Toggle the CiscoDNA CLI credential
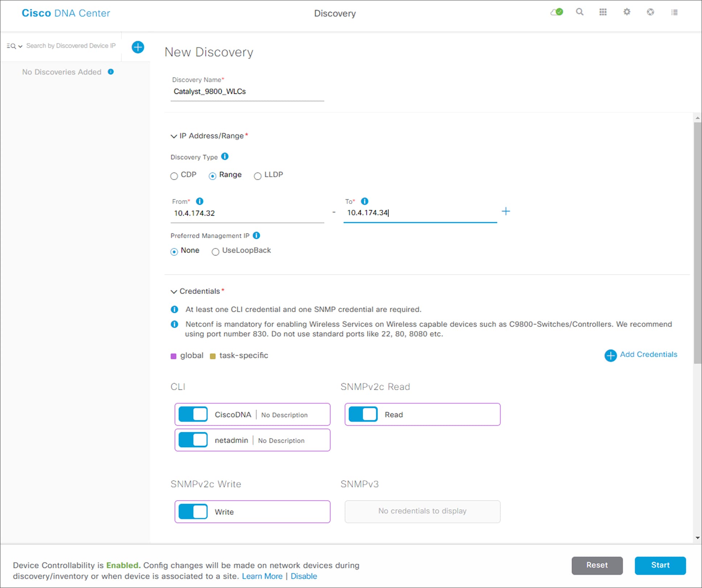The image size is (702, 588). coord(193,414)
